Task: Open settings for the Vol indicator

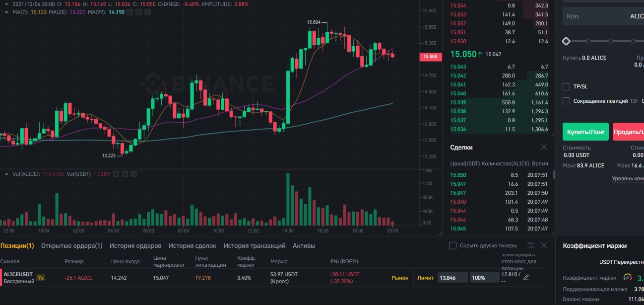Action: [125, 174]
